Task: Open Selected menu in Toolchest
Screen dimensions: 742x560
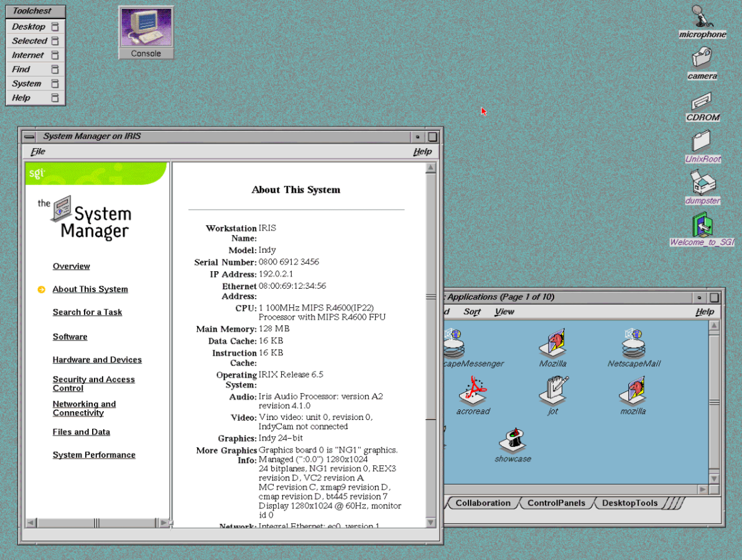Action: point(35,40)
